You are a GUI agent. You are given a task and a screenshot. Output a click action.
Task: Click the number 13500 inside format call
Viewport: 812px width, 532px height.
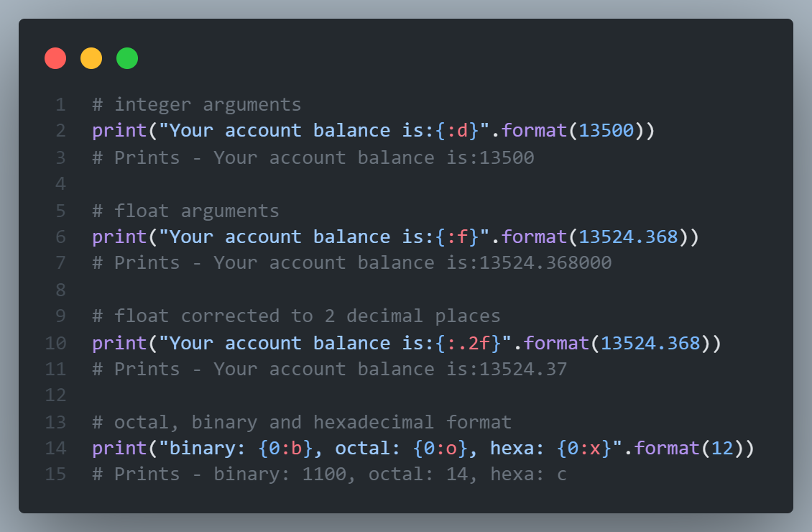coord(606,131)
